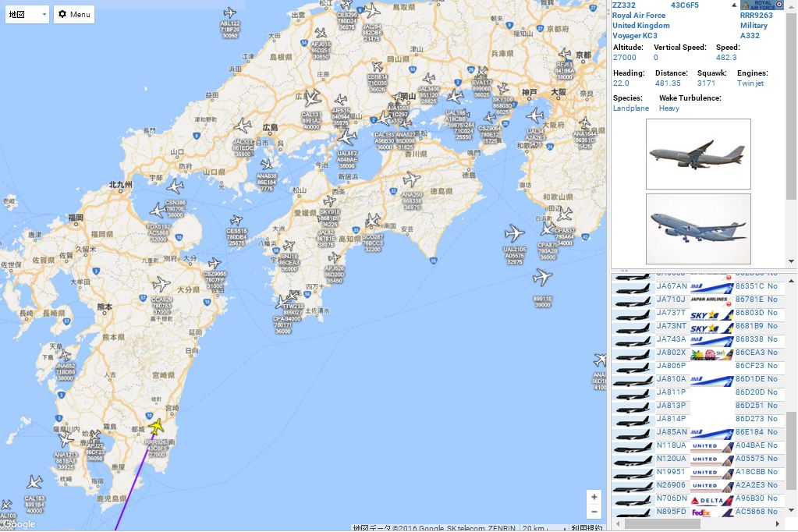
Task: Click the Royal Air Force operator flag icon
Action: coord(762,5)
